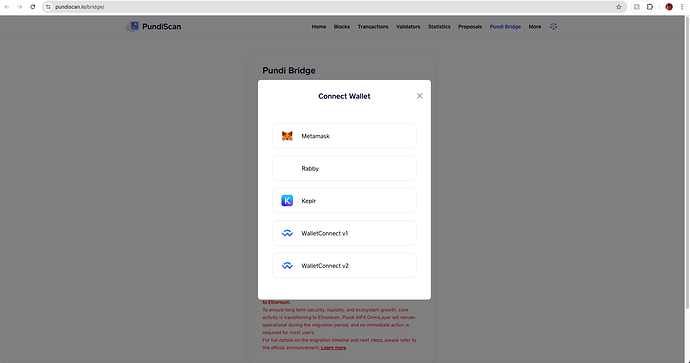Reload the page with the refresh icon
Image resolution: width=690 pixels, height=363 pixels.
(x=33, y=7)
